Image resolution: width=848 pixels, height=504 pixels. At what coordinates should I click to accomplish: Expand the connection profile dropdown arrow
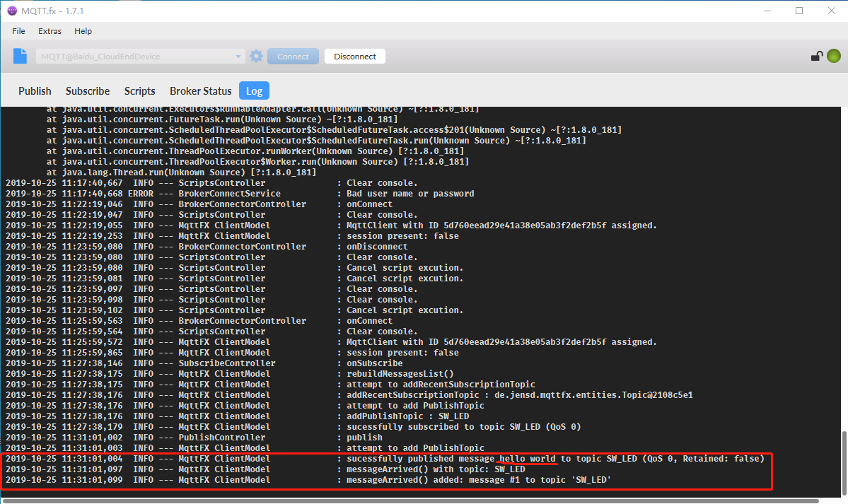point(239,56)
